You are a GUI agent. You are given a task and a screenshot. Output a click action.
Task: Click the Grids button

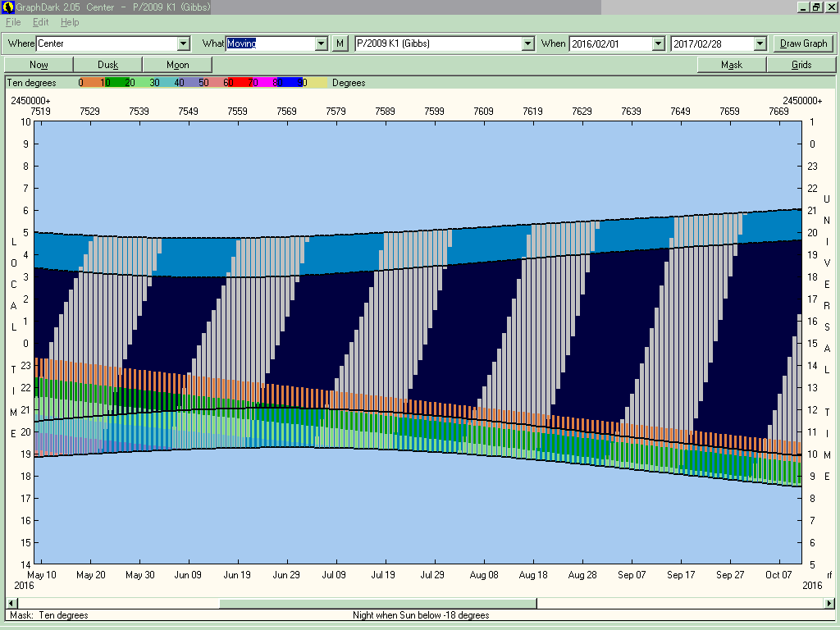801,65
